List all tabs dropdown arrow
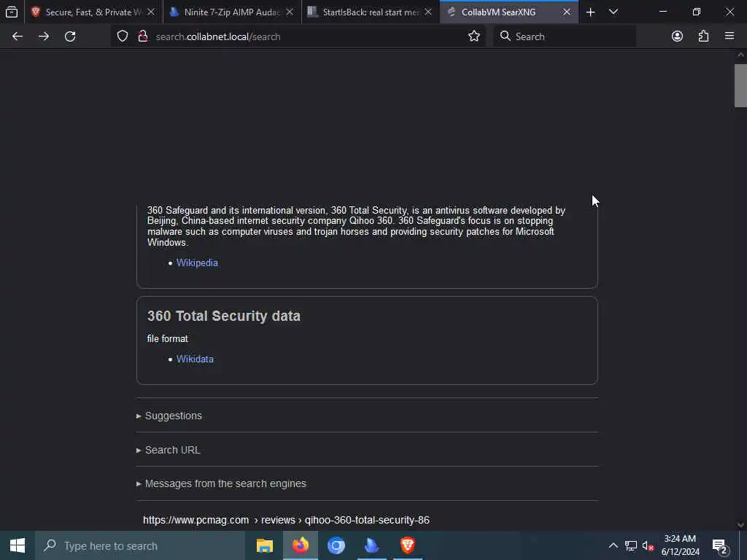Image resolution: width=747 pixels, height=560 pixels. coord(614,12)
